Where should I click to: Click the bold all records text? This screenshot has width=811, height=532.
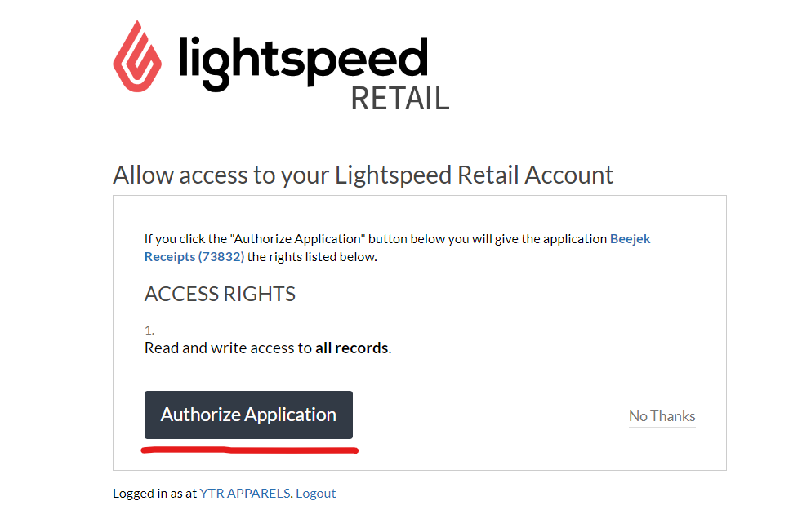(x=352, y=347)
